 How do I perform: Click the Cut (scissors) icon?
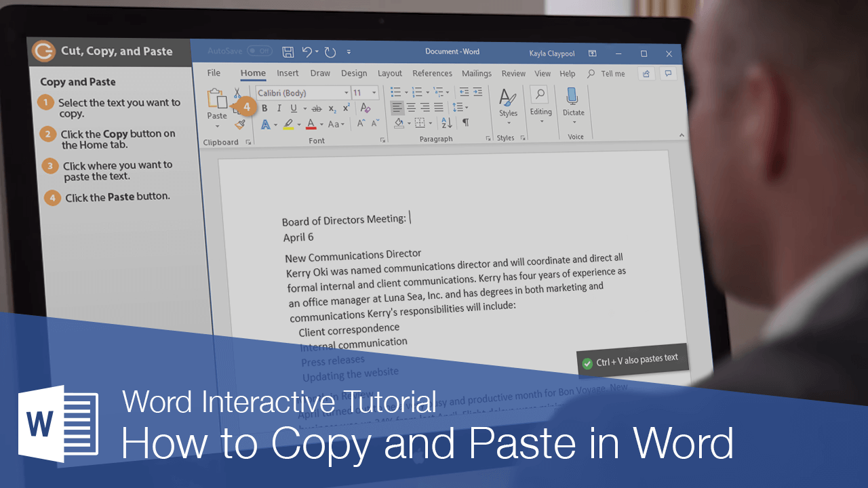tap(236, 93)
